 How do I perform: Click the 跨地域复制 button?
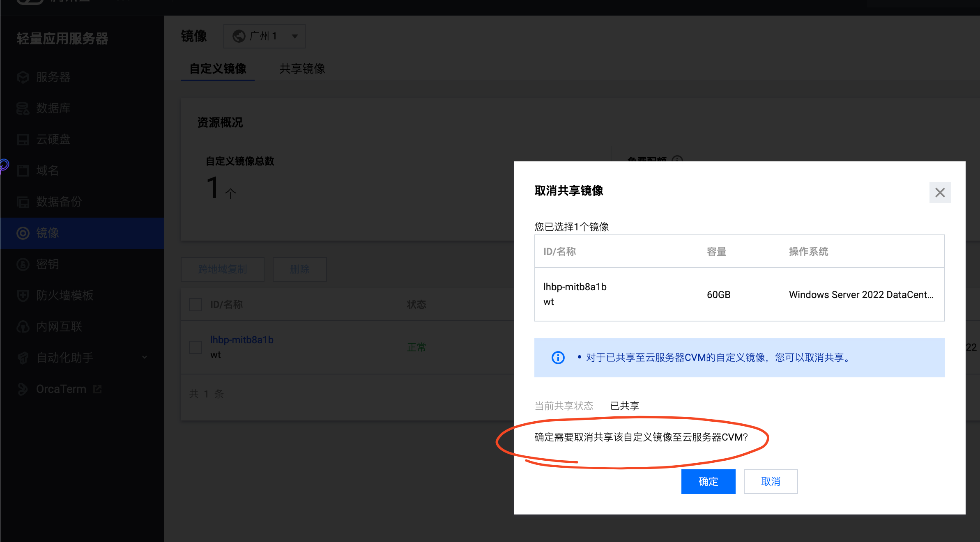222,269
